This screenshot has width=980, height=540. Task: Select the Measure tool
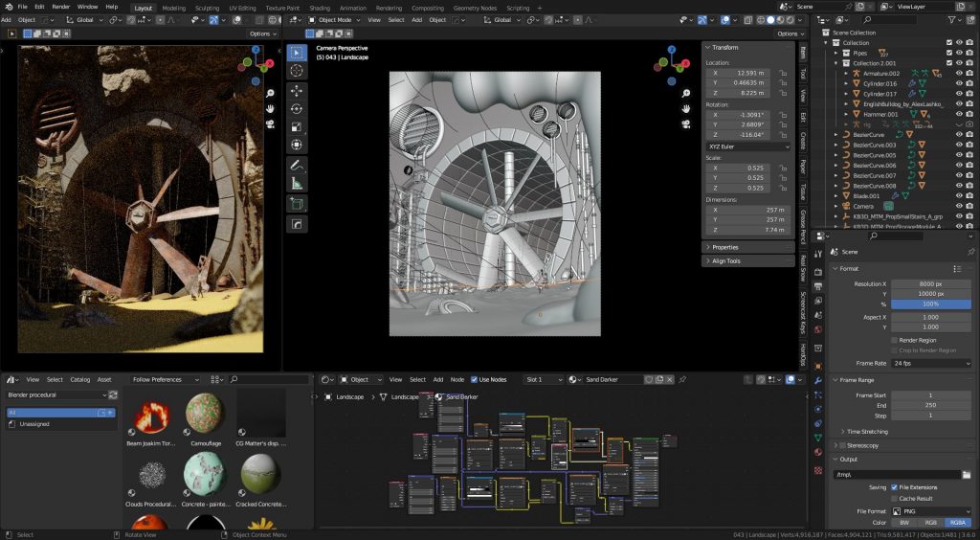click(x=297, y=184)
